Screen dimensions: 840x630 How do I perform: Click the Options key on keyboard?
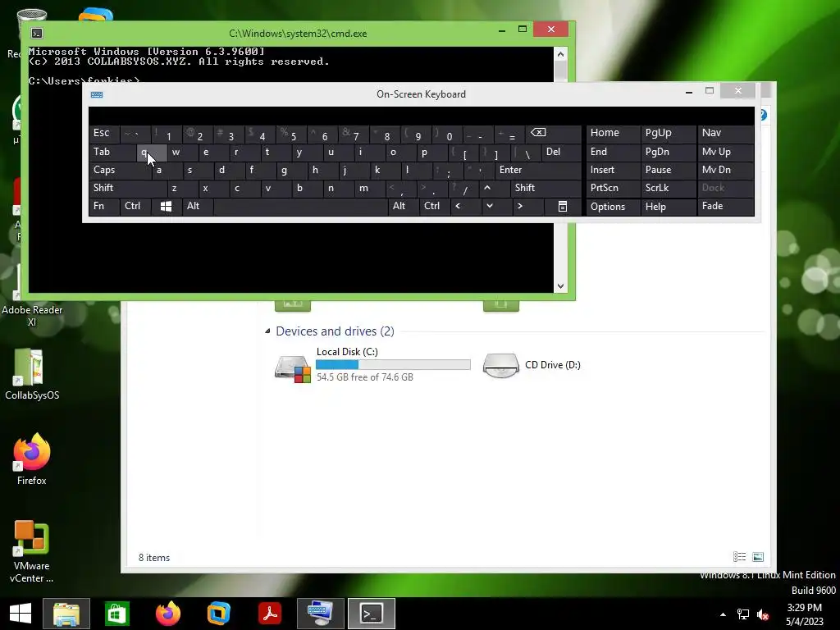(613, 207)
